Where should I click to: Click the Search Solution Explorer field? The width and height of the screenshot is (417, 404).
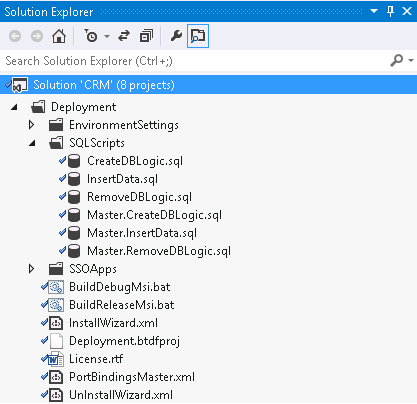pyautogui.click(x=195, y=61)
